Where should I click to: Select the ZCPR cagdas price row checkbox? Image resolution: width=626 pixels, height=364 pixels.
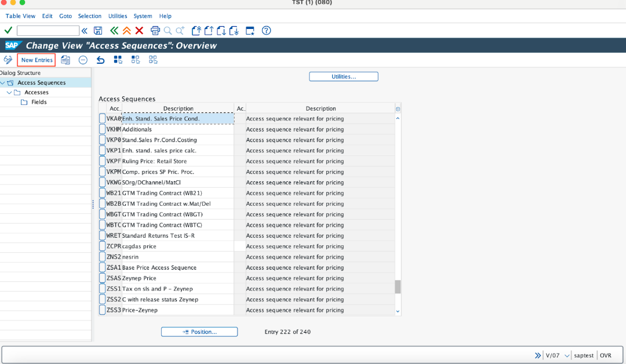tap(102, 246)
